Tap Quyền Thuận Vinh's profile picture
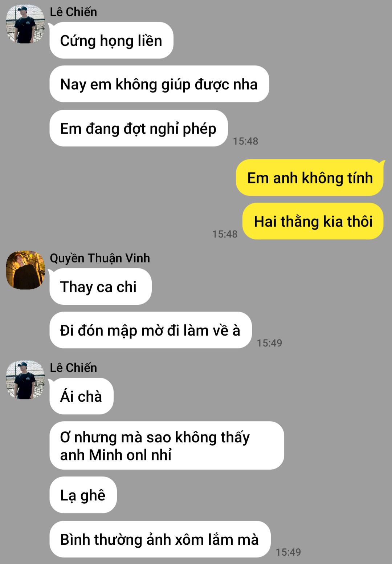Image resolution: width=392 pixels, height=564 pixels. point(25,270)
